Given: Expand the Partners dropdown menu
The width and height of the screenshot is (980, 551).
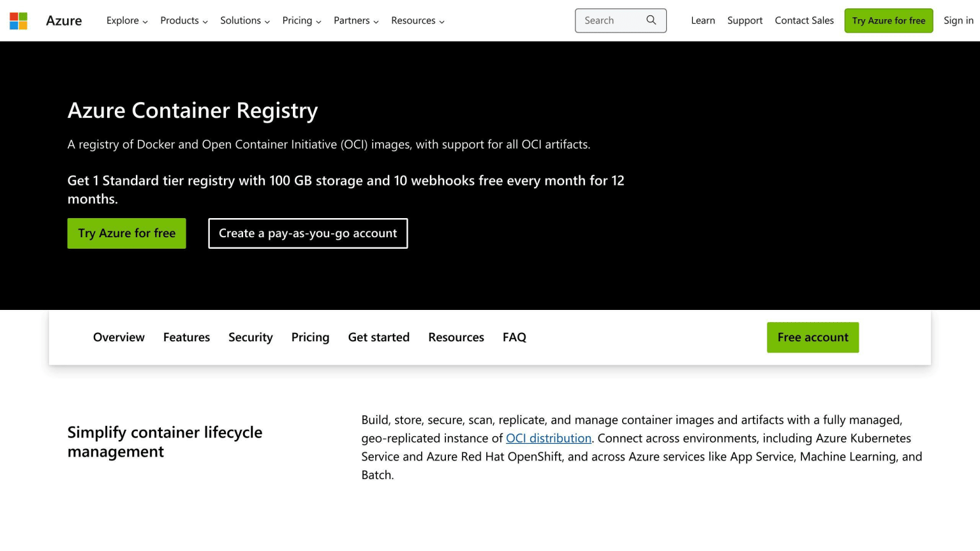Looking at the screenshot, I should 356,20.
